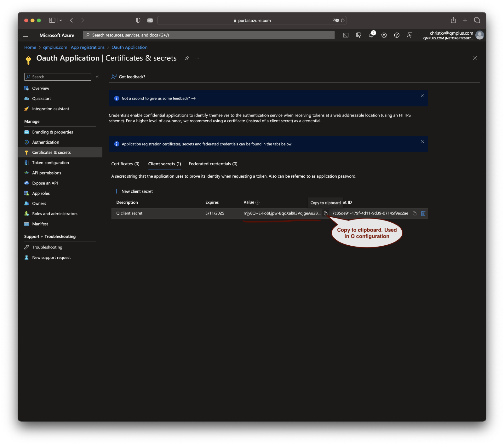The height and width of the screenshot is (445, 504).
Task: Delete the Q client secret
Action: pos(423,214)
